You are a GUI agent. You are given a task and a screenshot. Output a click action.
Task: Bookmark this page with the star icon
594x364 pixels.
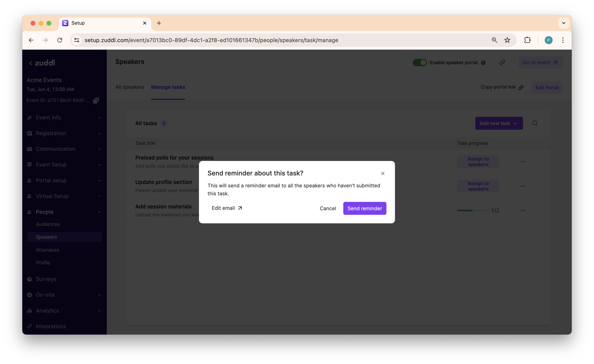click(507, 40)
